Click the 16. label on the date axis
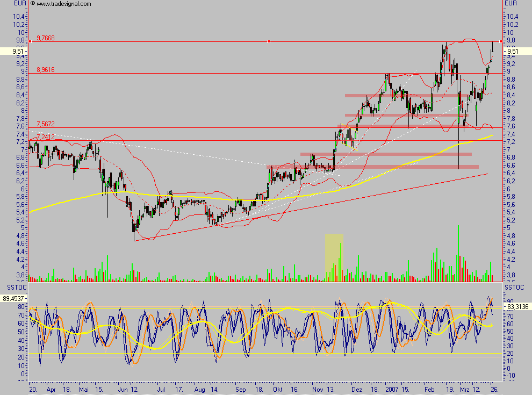Image resolution: width=532 pixels, height=395 pixels. (294, 390)
